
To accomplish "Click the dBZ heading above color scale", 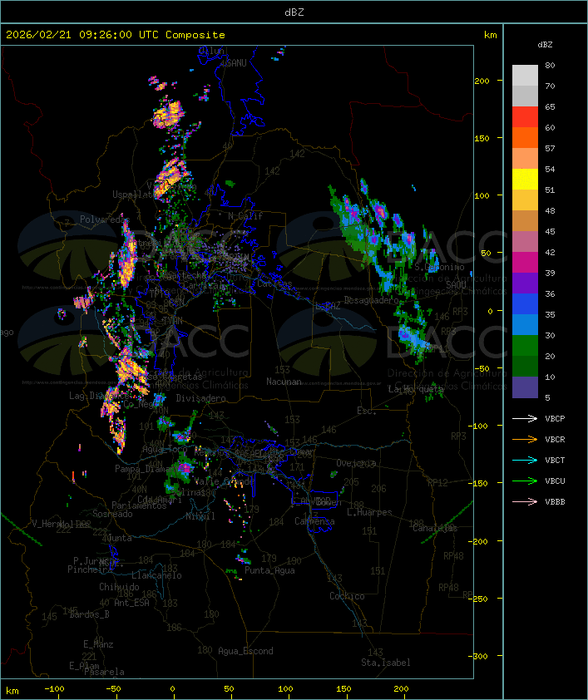I will coord(545,45).
